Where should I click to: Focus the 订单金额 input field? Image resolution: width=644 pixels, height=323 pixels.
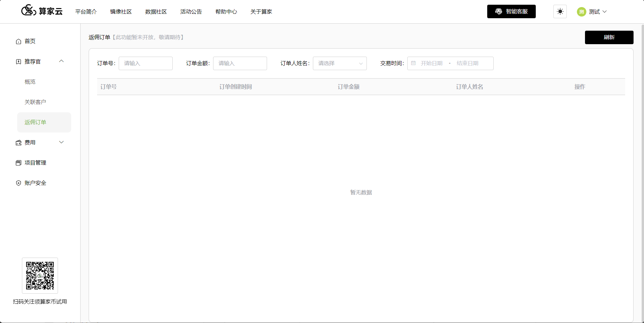point(240,63)
